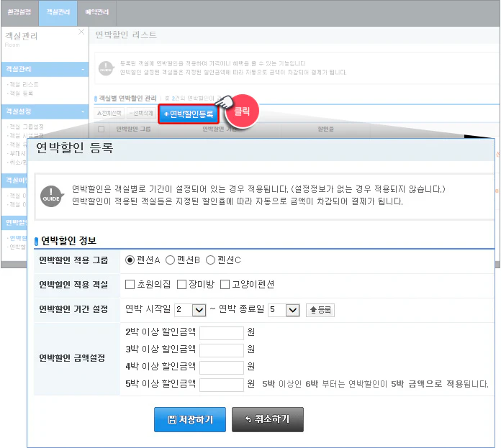Viewport: 501px width, 448px height.
Task: Open the 예약관리 top tab
Action: point(96,12)
